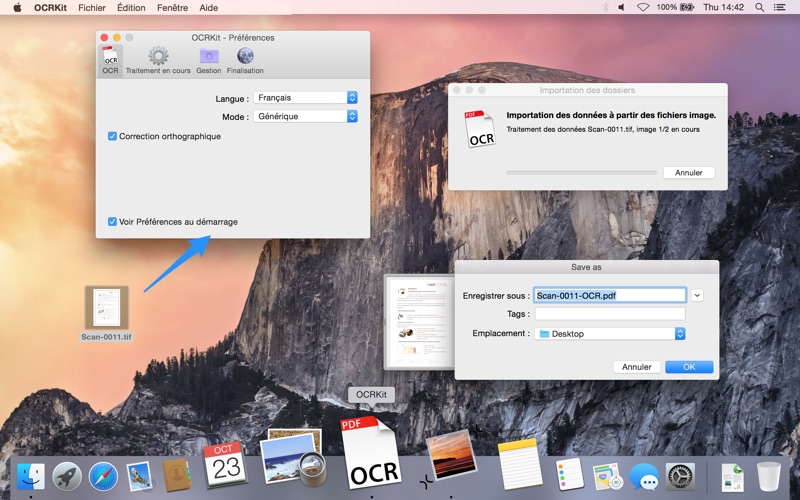Click the Bluetooth status icon in the menu bar

click(606, 7)
